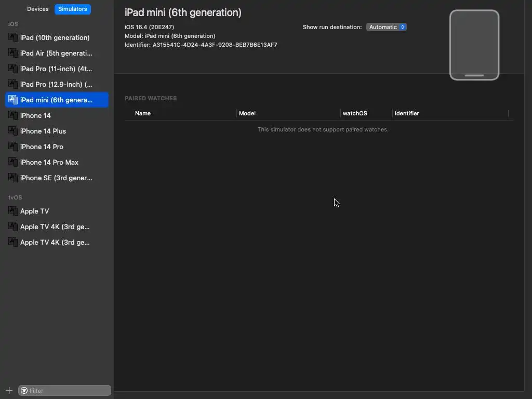
Task: Click the Filter text field
Action: pyautogui.click(x=64, y=391)
